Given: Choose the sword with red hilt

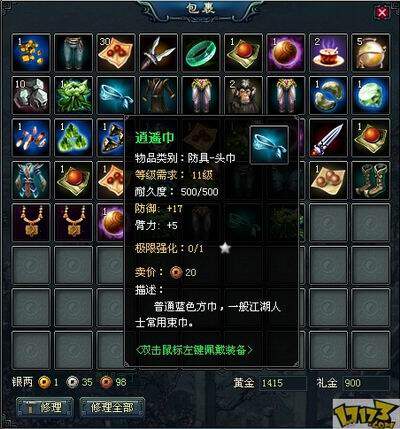Looking at the screenshot, I should (x=328, y=138).
